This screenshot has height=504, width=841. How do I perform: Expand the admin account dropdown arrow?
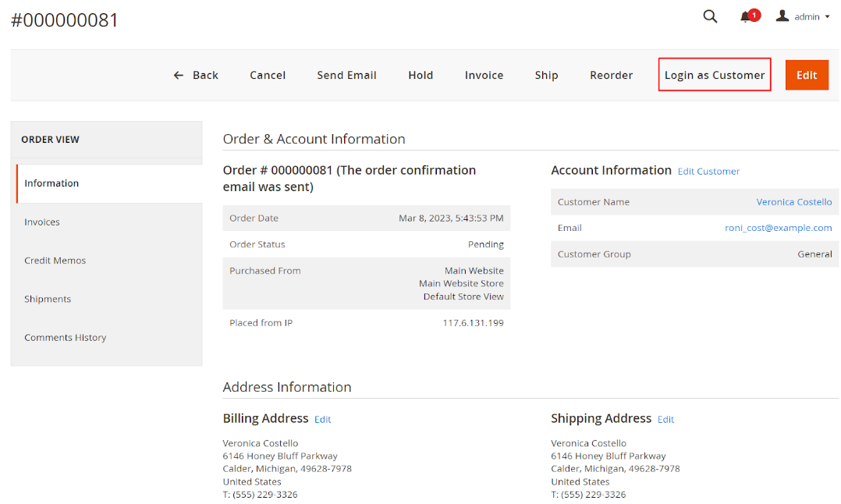tap(828, 17)
